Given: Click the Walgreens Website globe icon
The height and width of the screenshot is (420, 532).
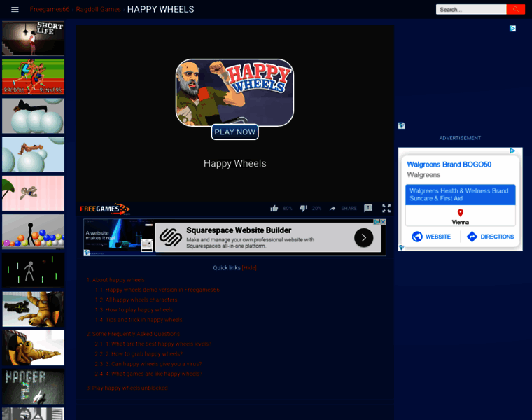Looking at the screenshot, I should (417, 237).
